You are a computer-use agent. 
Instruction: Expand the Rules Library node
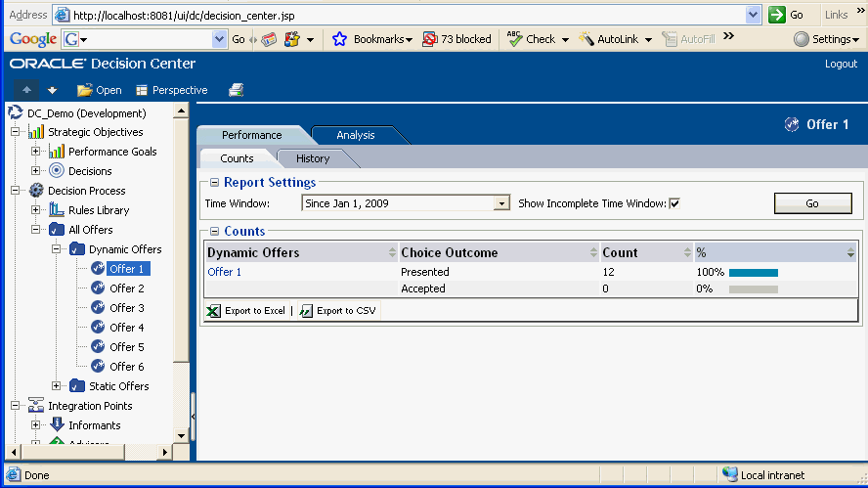tap(35, 210)
